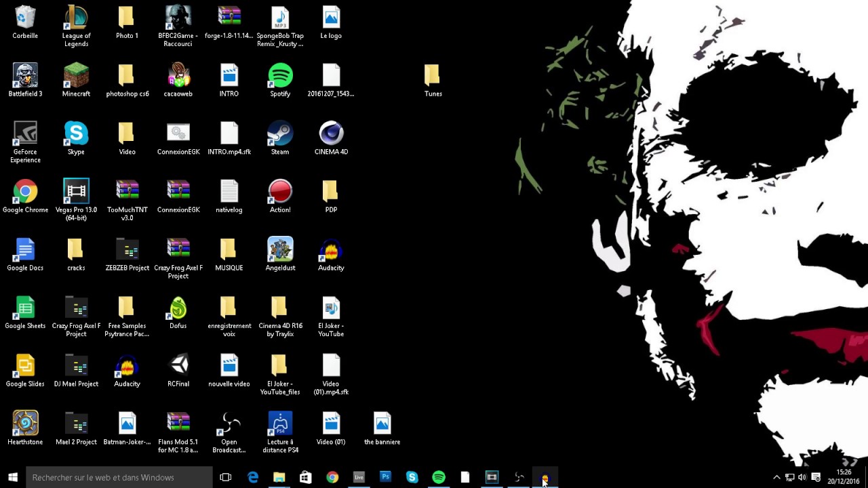Launch the Battlefield 3 shortcut

point(25,81)
